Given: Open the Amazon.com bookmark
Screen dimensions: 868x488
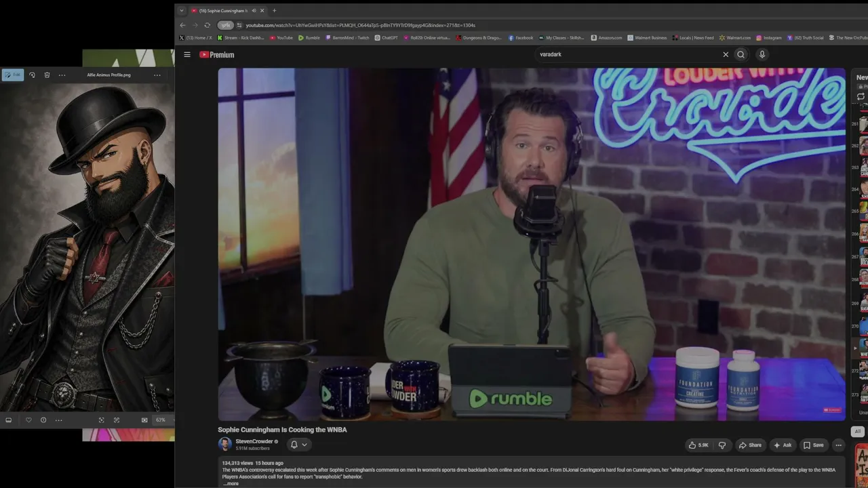Looking at the screenshot, I should pos(606,38).
